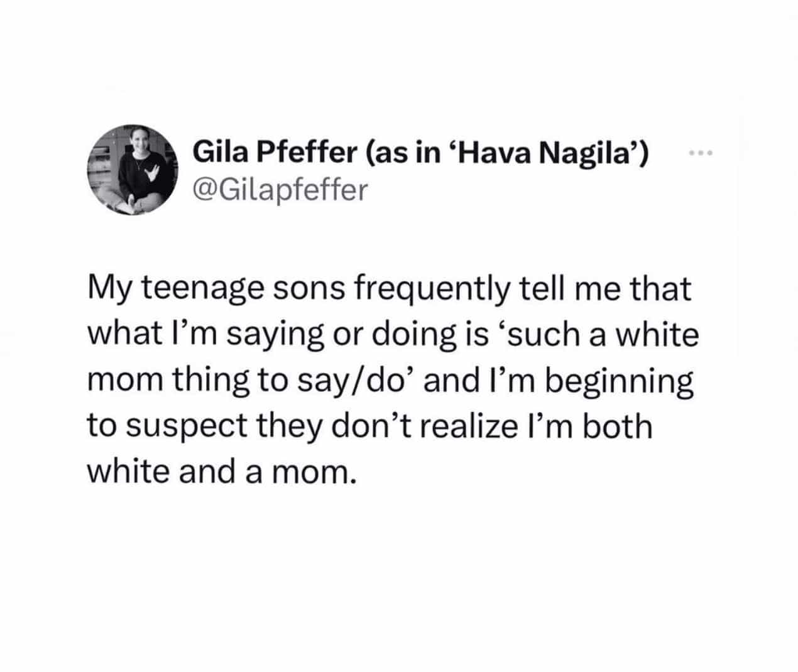Click the word 'beginning' in the tweet

pos(618,382)
